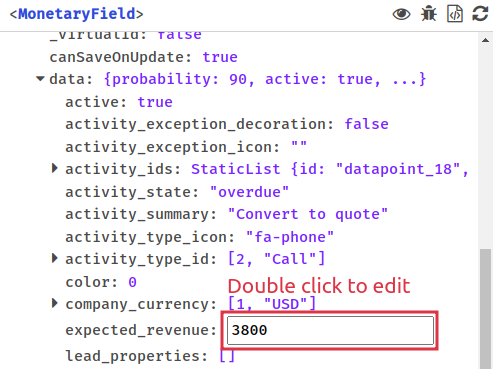
Task: Click activity_state "overdue" value
Action: [249, 192]
